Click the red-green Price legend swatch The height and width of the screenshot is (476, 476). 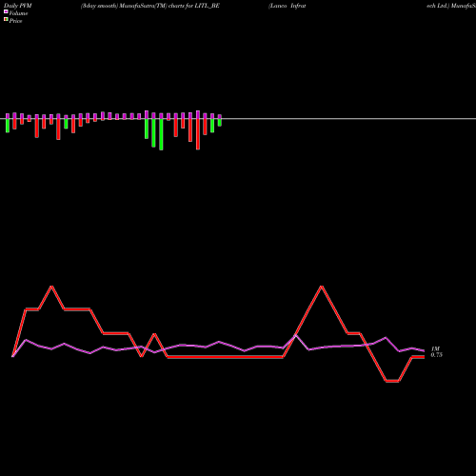coord(6,19)
